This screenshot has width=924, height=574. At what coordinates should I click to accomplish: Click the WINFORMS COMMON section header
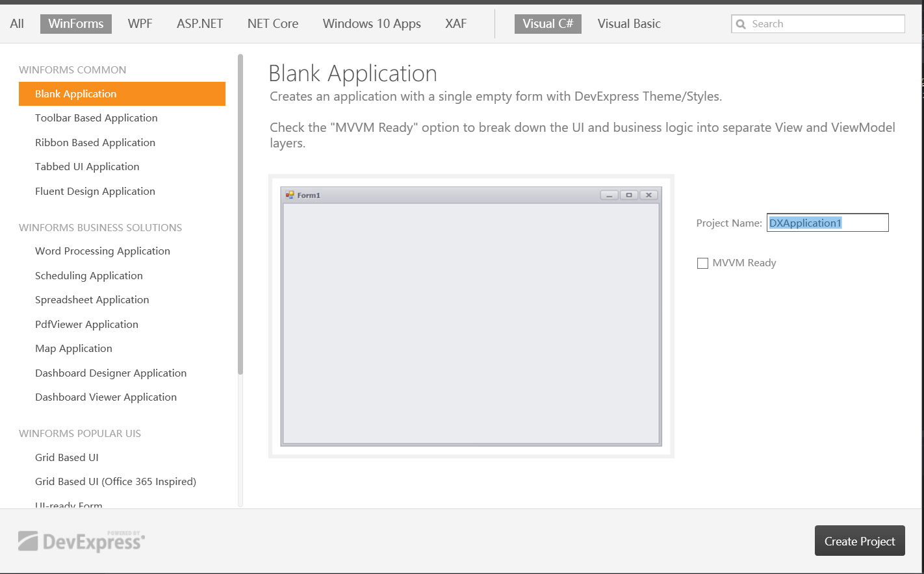coord(73,69)
